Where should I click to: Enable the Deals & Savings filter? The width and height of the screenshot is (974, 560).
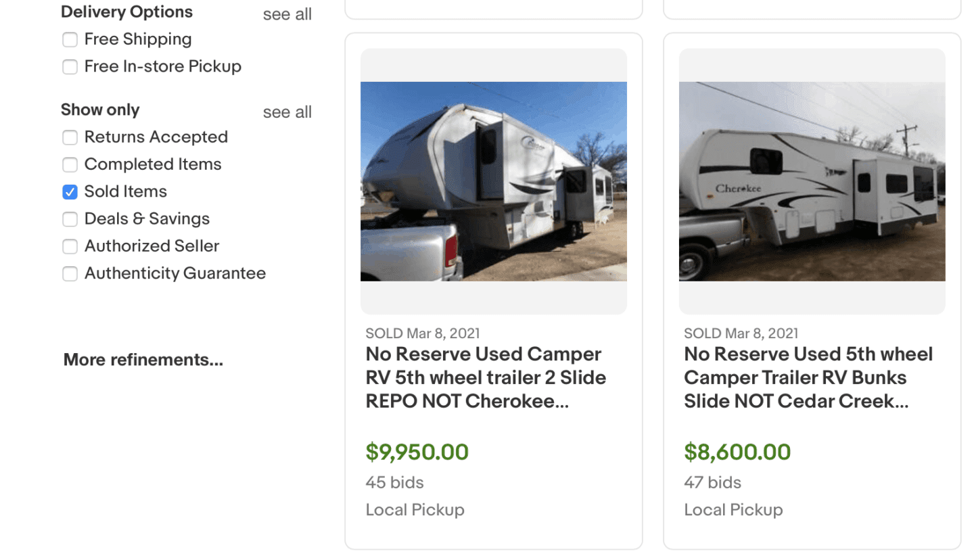pos(70,219)
